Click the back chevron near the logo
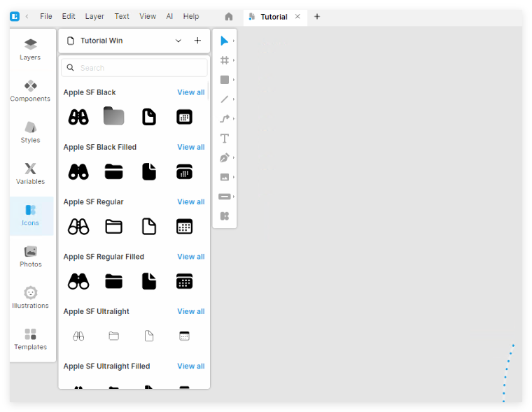This screenshot has height=412, width=532. 27,16
